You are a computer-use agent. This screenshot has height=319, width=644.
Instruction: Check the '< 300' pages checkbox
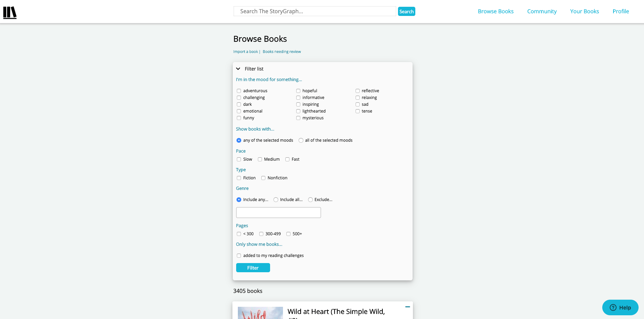pyautogui.click(x=239, y=234)
